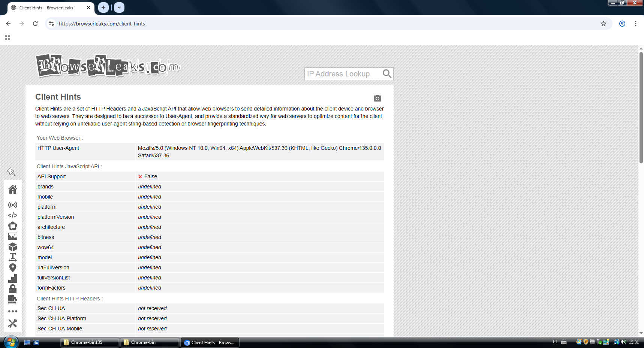This screenshot has width=644, height=348.
Task: Open the WebGL cube icon in sidebar
Action: 13,247
